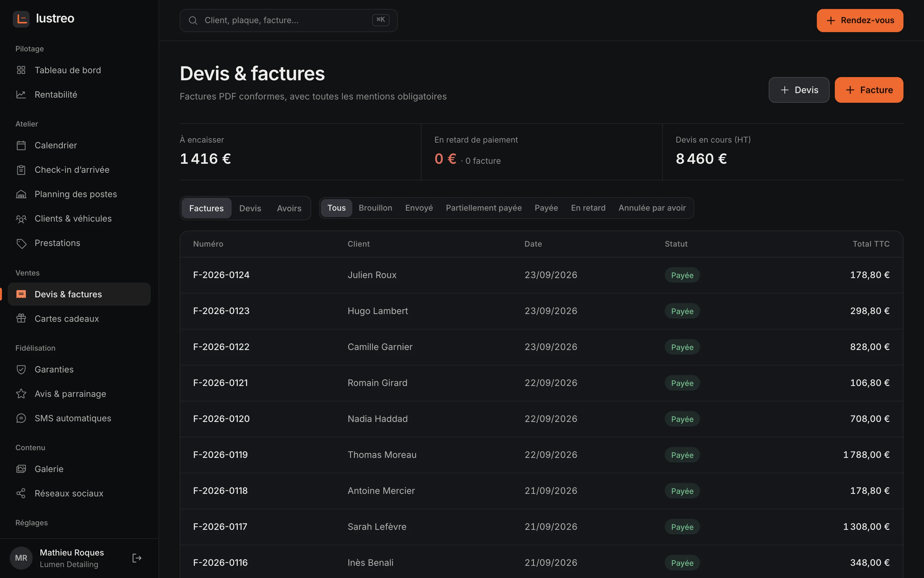Filter invoices by Envoyé status
The height and width of the screenshot is (578, 924).
click(419, 207)
